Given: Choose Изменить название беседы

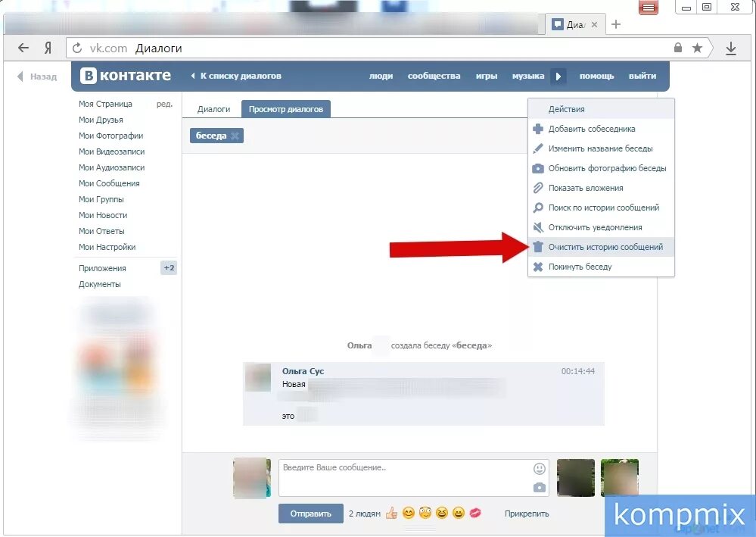Looking at the screenshot, I should pos(601,148).
